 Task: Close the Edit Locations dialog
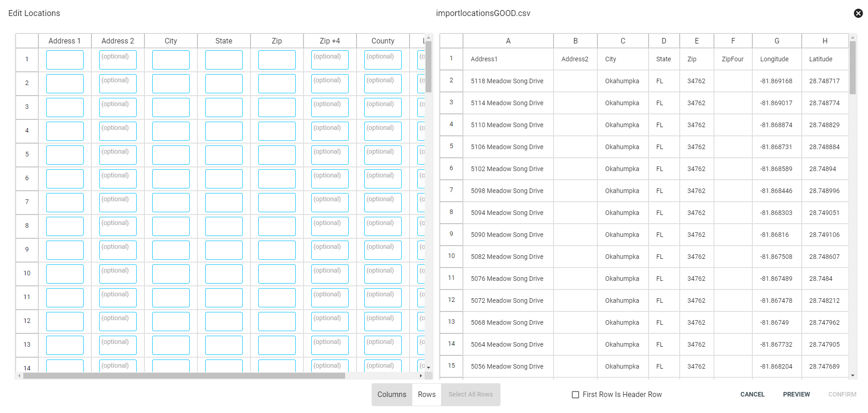coord(858,13)
